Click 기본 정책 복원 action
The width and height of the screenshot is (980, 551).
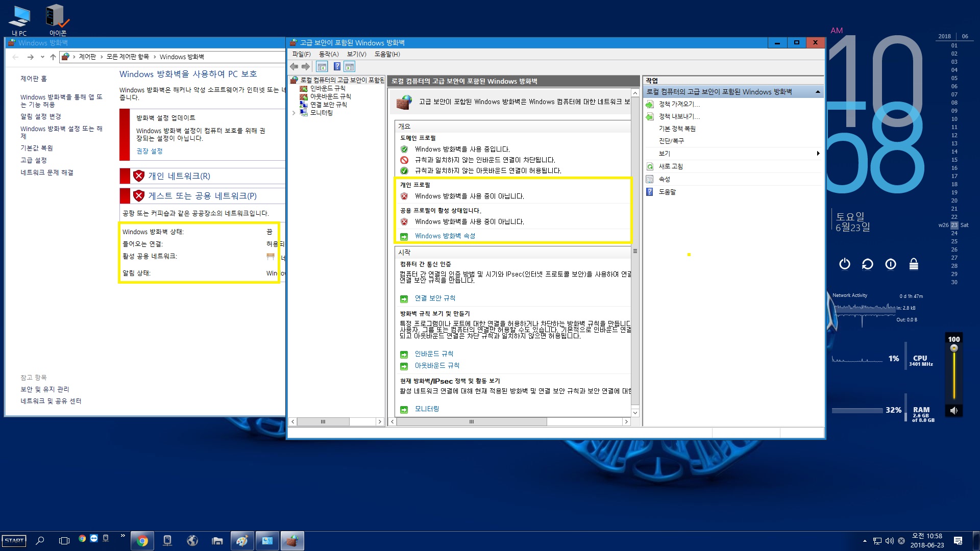677,129
